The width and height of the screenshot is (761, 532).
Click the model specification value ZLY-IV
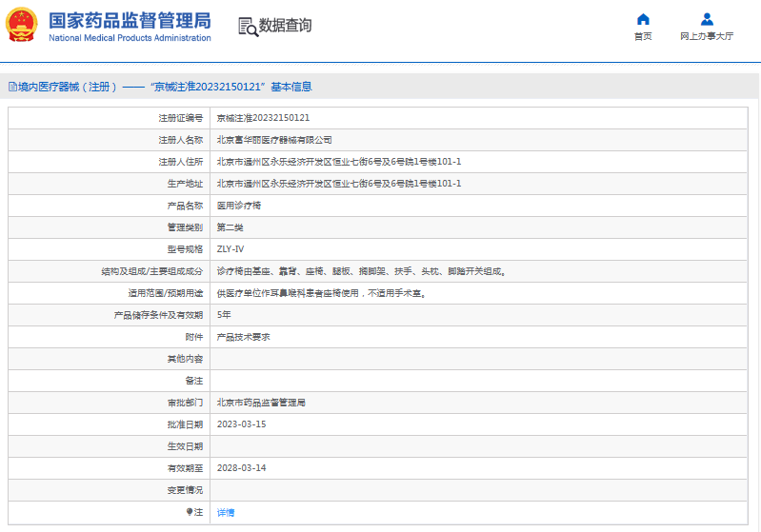[x=230, y=249]
